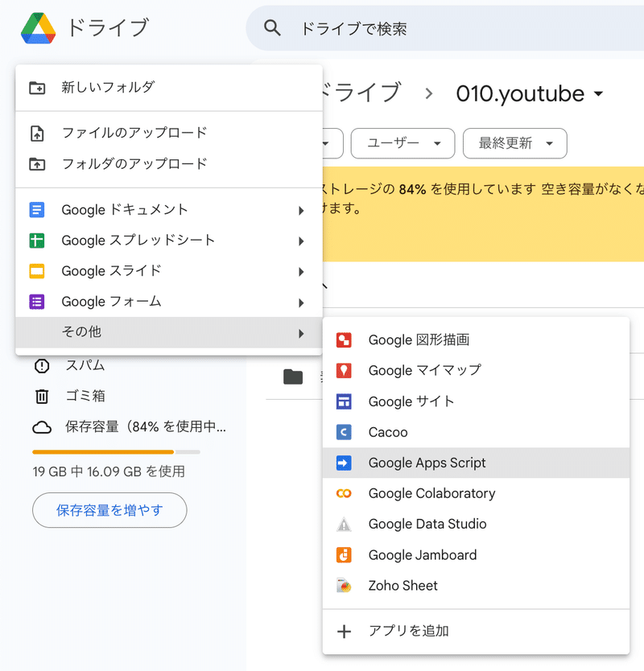Viewport: 644px width, 671px height.
Task: Click the spam exclamation icon
Action: point(42,366)
